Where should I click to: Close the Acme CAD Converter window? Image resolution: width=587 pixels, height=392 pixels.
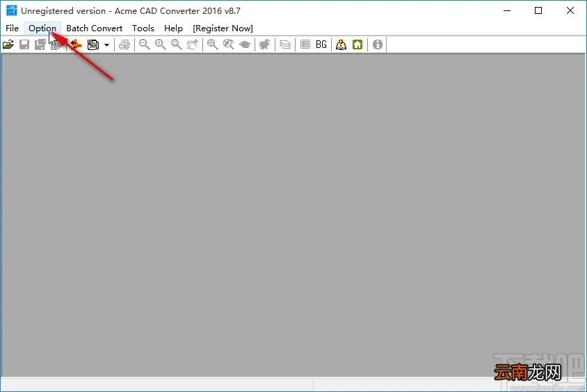pyautogui.click(x=570, y=10)
